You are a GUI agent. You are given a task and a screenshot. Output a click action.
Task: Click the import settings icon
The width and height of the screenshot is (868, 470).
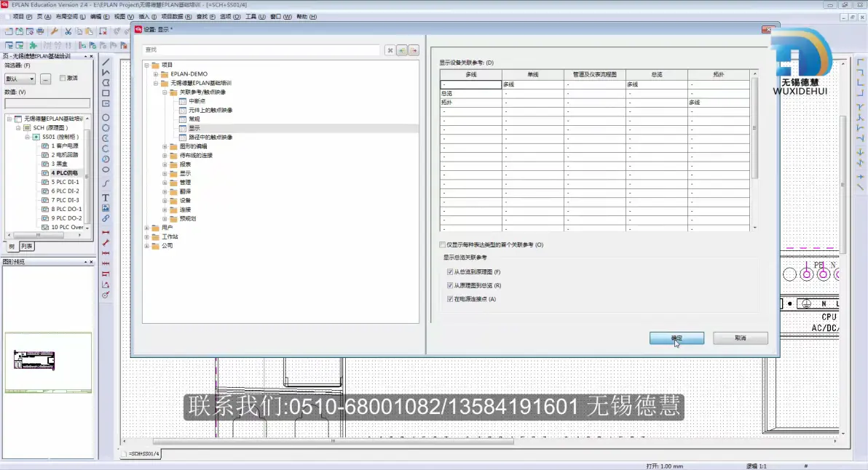[402, 50]
